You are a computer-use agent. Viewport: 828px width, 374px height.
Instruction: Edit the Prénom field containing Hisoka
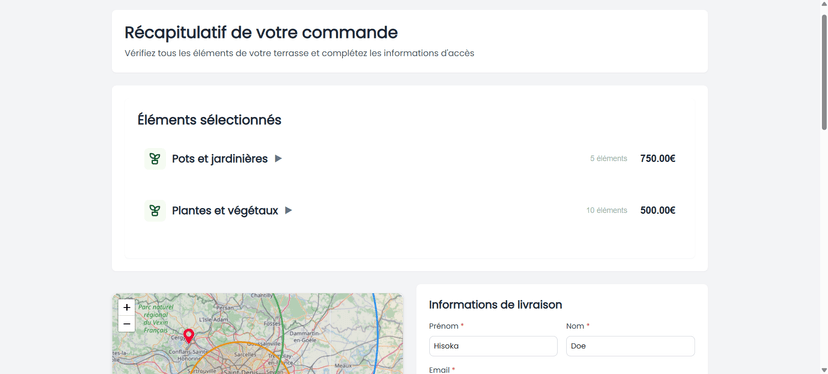point(493,347)
